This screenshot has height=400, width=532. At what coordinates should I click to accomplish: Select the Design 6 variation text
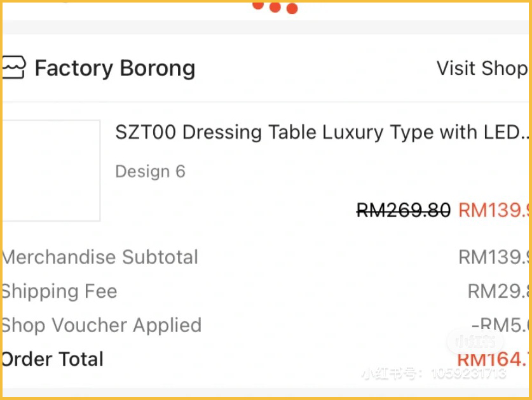(x=150, y=171)
